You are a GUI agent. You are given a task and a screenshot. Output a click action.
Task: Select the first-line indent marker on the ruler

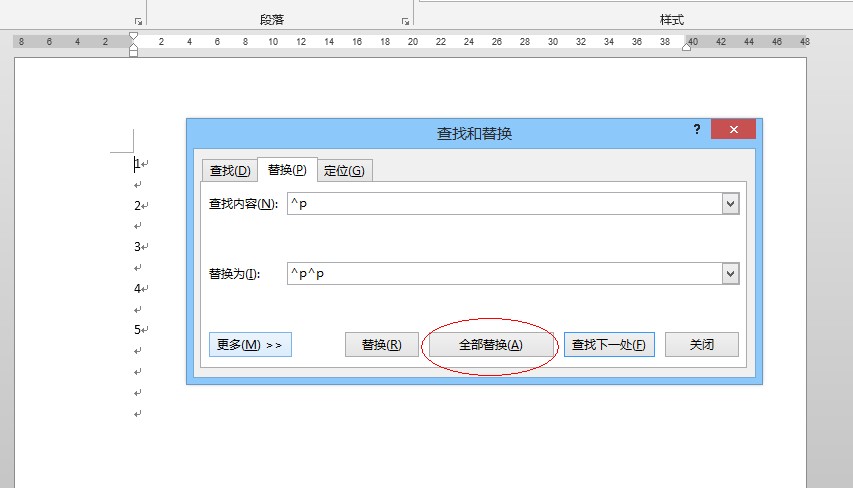[133, 36]
